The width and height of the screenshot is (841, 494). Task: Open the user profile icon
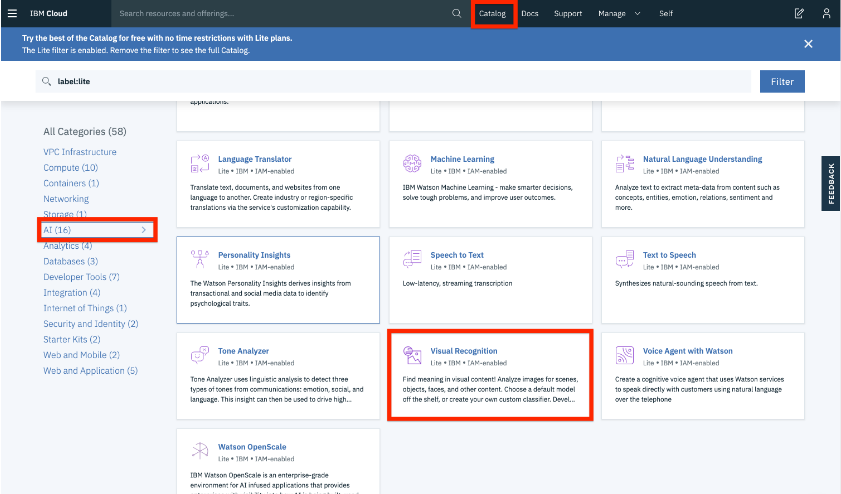(826, 13)
